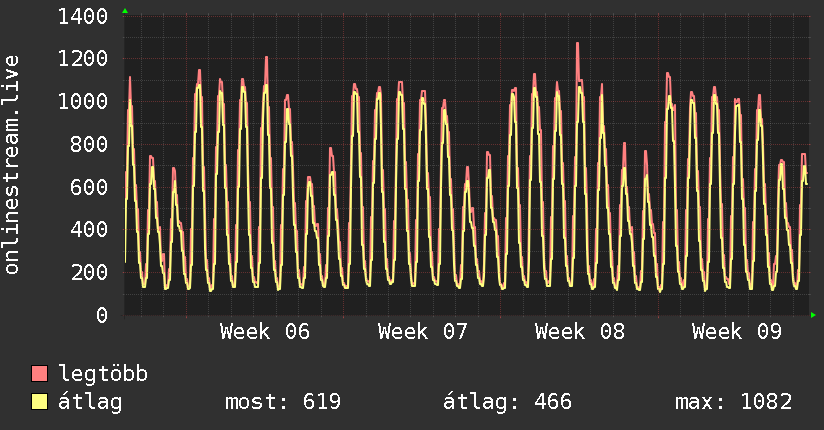Click the Week 06 axis label
The image size is (824, 430).
click(265, 332)
